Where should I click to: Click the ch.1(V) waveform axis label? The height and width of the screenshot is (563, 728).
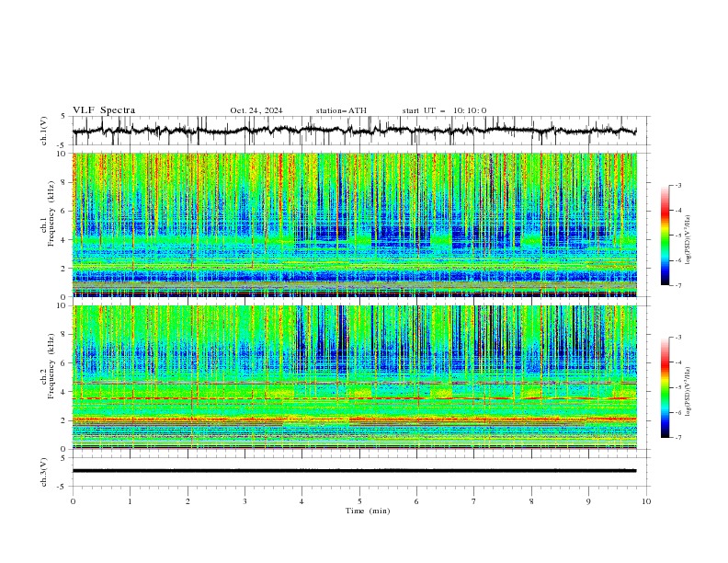click(44, 131)
